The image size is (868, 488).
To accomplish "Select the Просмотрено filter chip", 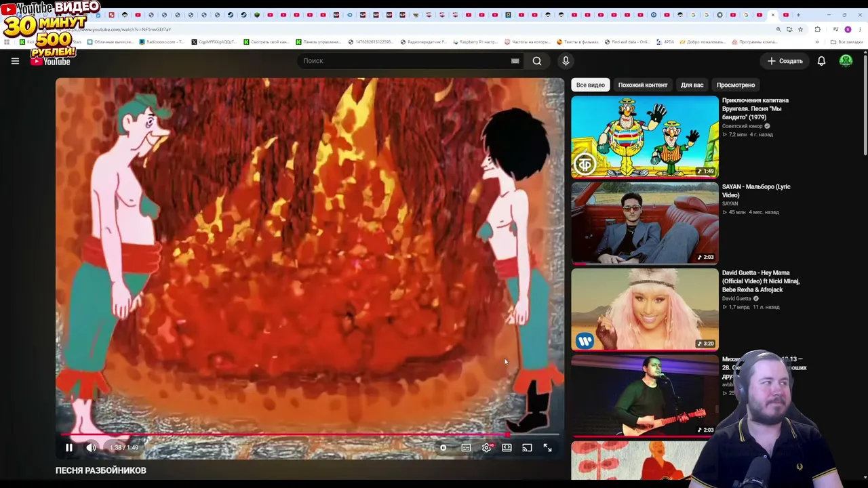I will (736, 85).
